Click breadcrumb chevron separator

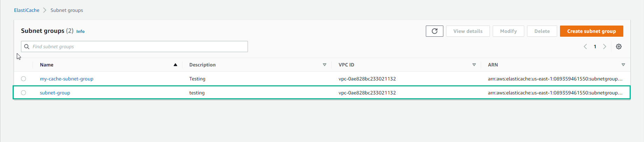coord(45,10)
